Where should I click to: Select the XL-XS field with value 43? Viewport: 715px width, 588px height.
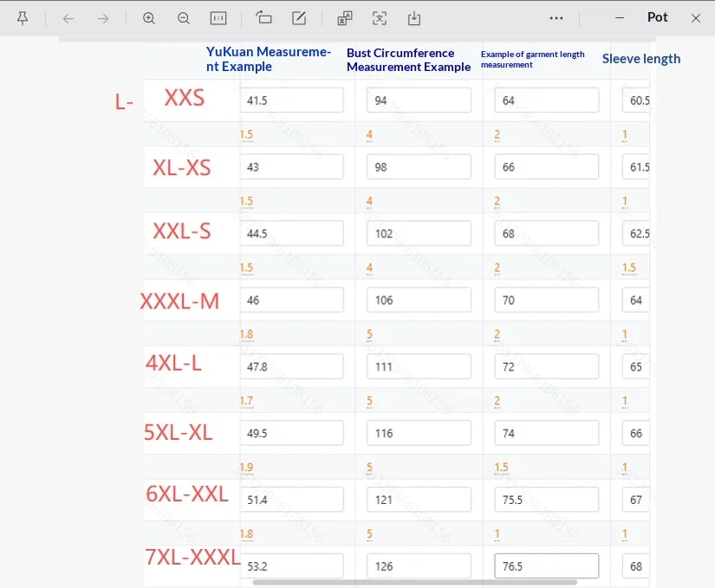click(292, 166)
